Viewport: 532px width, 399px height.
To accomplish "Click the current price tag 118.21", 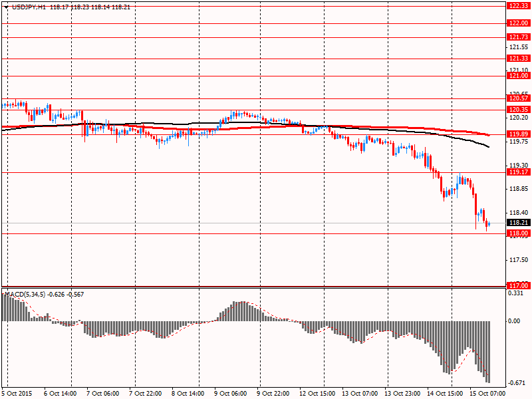I will (x=518, y=223).
